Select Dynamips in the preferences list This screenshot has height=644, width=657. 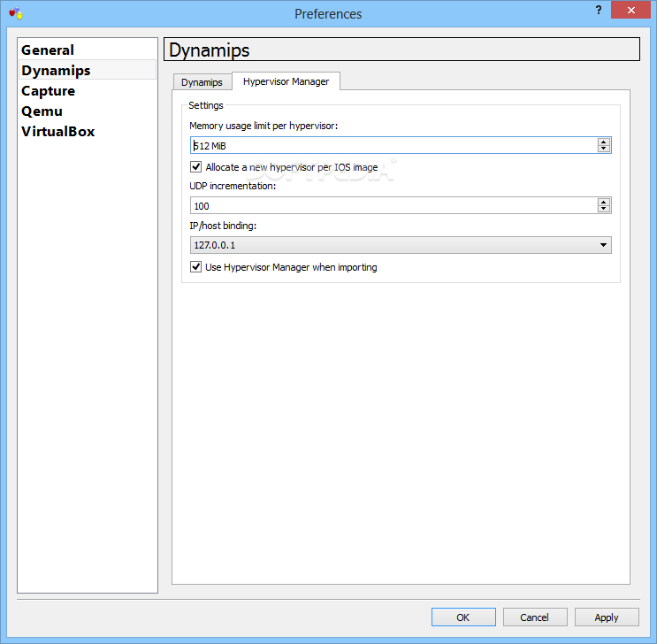[87, 70]
